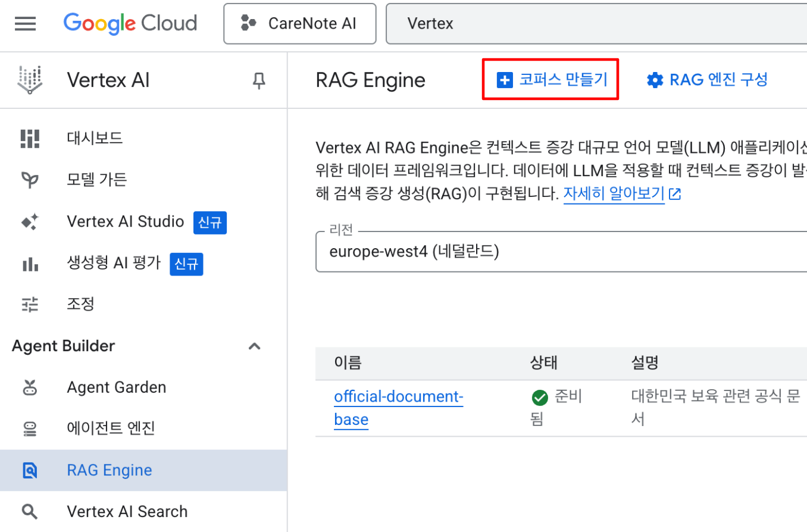Click the 설명 column header
Viewport: 807px width, 532px height.
(x=645, y=362)
